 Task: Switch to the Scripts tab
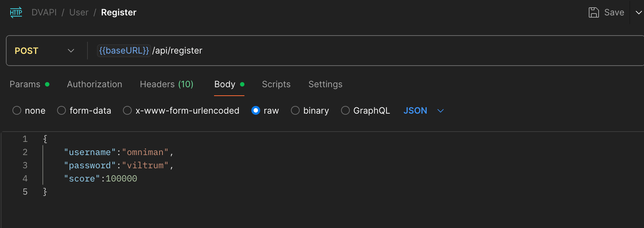pyautogui.click(x=276, y=84)
